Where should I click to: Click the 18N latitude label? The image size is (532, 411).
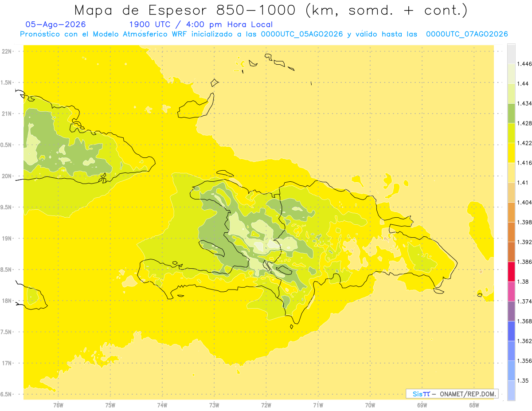point(8,301)
